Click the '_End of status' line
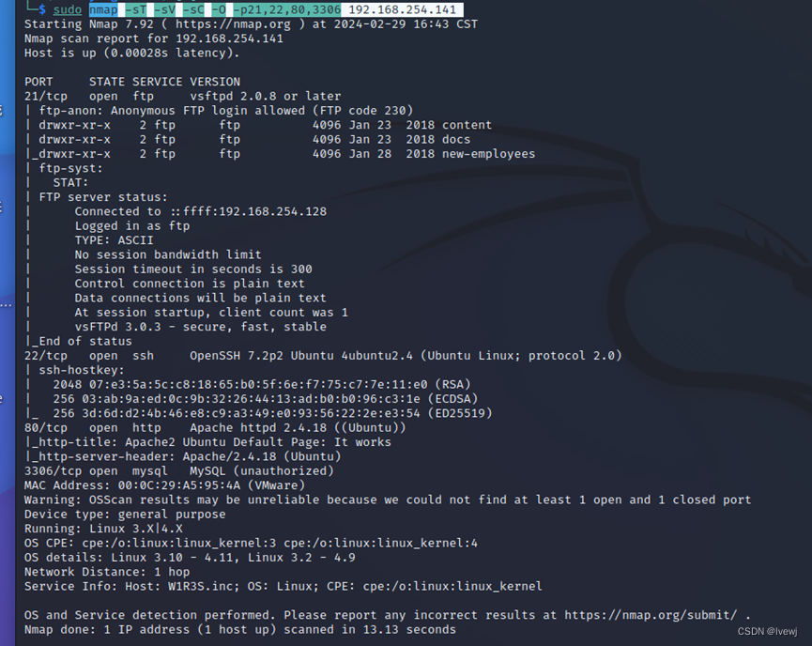 (x=82, y=342)
